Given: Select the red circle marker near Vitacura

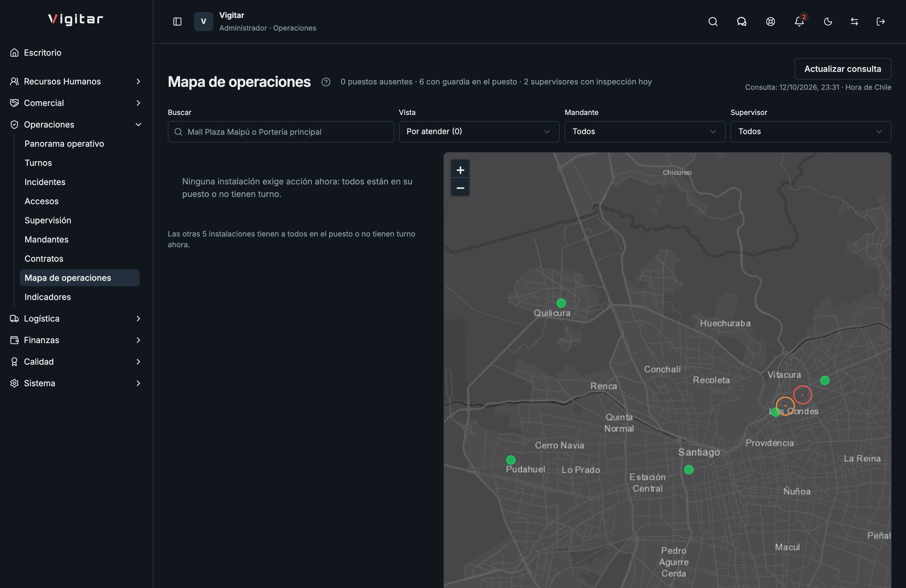Looking at the screenshot, I should 802,395.
